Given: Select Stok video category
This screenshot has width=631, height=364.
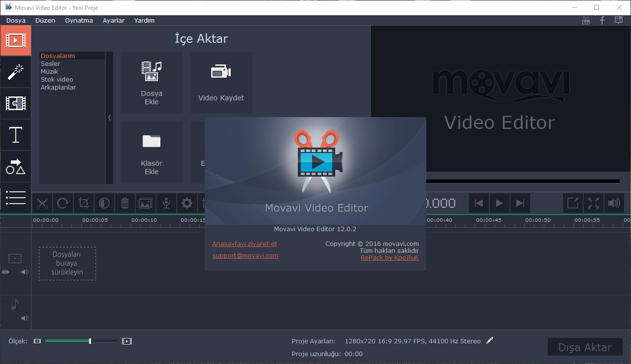Looking at the screenshot, I should point(72,79).
